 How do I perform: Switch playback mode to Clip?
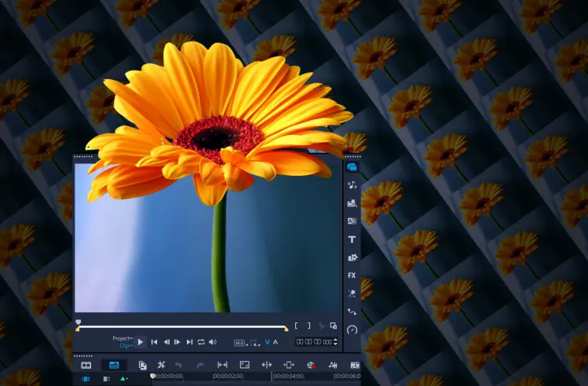point(124,345)
